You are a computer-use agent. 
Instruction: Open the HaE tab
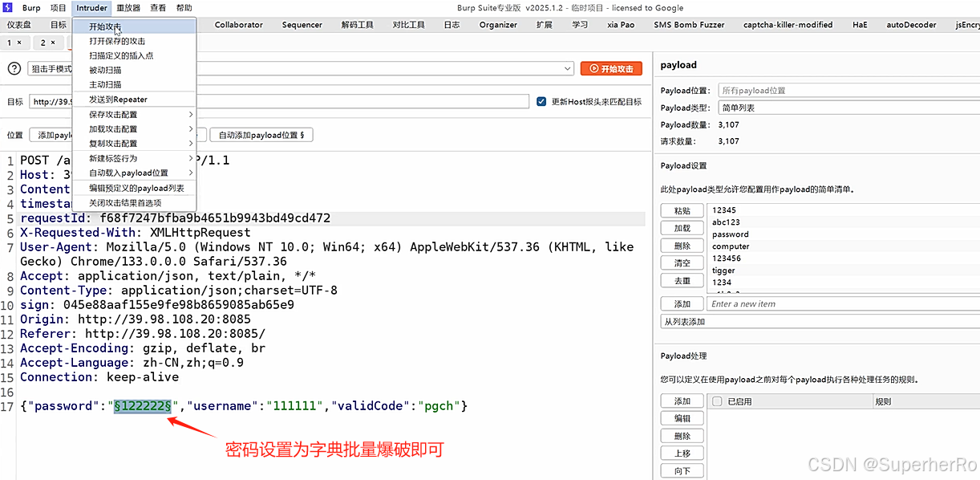pos(860,25)
